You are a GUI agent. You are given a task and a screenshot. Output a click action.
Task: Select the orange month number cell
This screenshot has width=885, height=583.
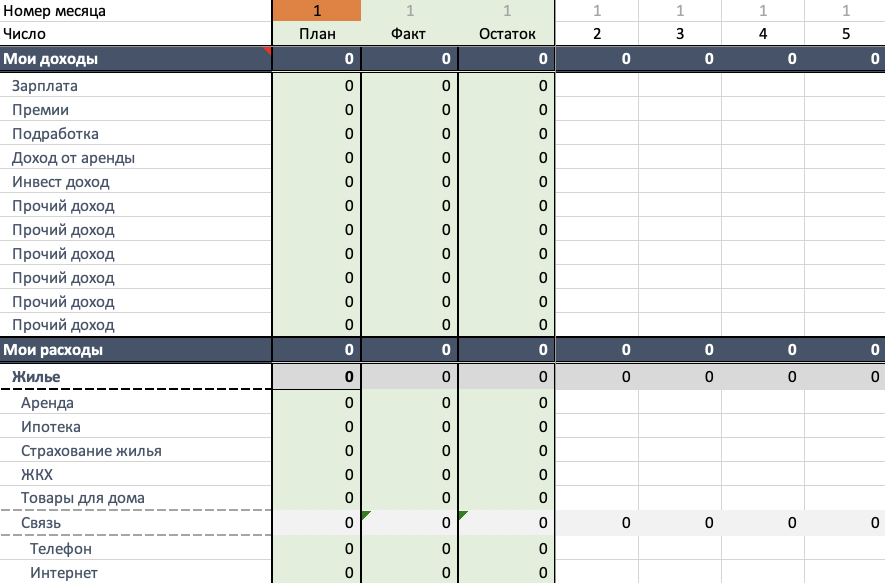(317, 11)
